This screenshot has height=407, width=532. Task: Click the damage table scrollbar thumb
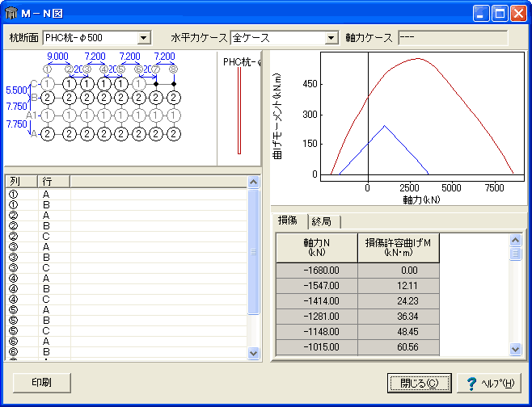pyautogui.click(x=515, y=254)
